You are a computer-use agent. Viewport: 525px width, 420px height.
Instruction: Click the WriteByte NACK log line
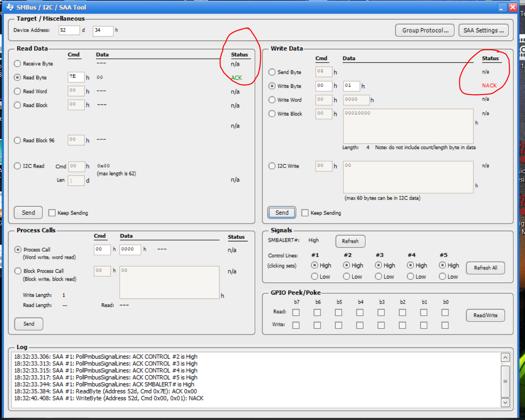tap(109, 398)
